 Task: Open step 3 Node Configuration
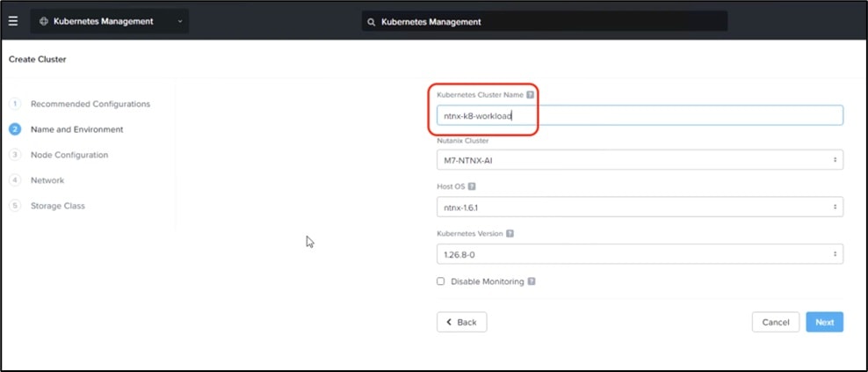pos(69,156)
